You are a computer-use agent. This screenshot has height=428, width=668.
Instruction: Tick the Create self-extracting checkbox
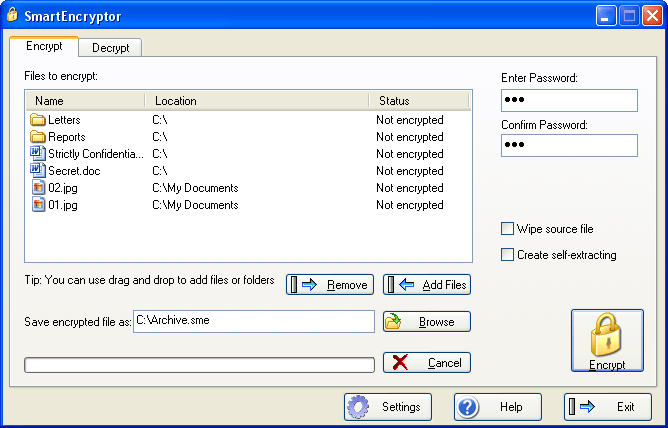pyautogui.click(x=507, y=255)
